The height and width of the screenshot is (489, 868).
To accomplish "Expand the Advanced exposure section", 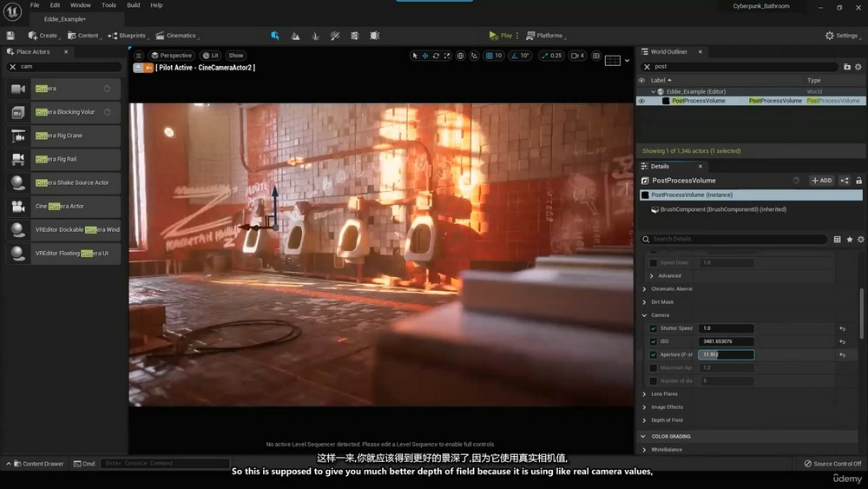I will tap(652, 276).
